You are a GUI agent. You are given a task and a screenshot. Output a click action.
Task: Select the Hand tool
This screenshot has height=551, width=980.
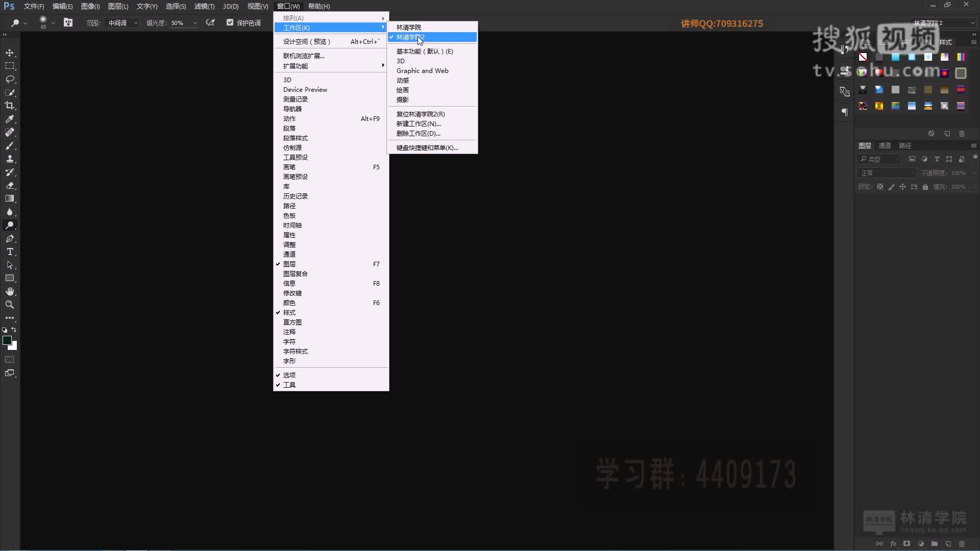pos(10,291)
